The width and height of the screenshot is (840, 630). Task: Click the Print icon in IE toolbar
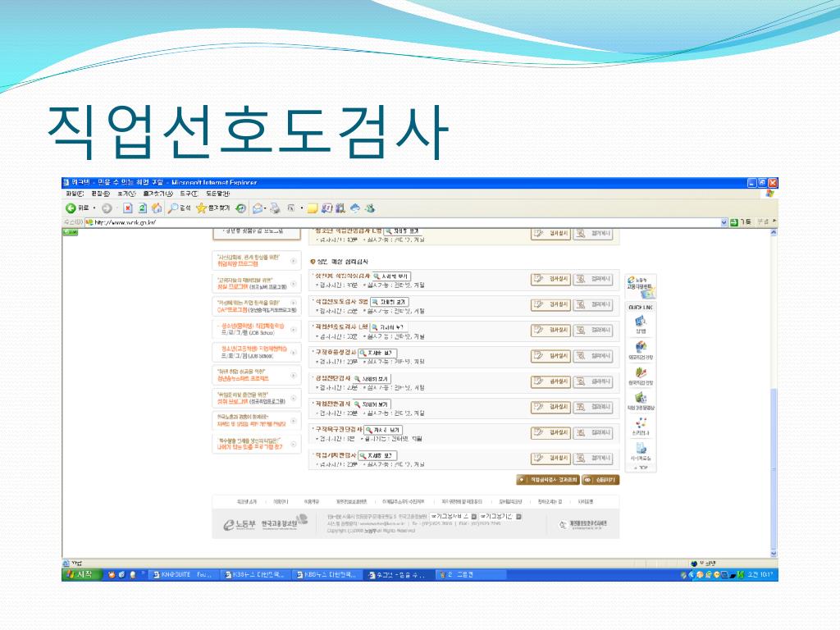275,208
